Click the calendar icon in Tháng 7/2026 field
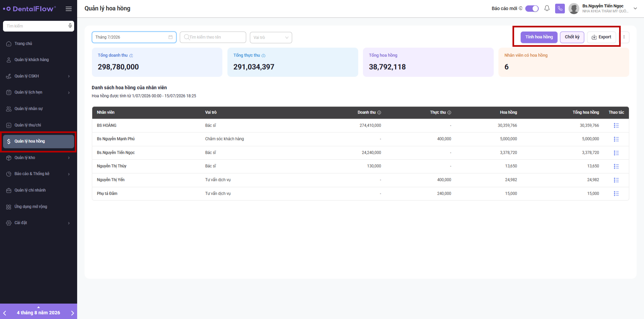This screenshot has width=644, height=319. click(x=170, y=37)
